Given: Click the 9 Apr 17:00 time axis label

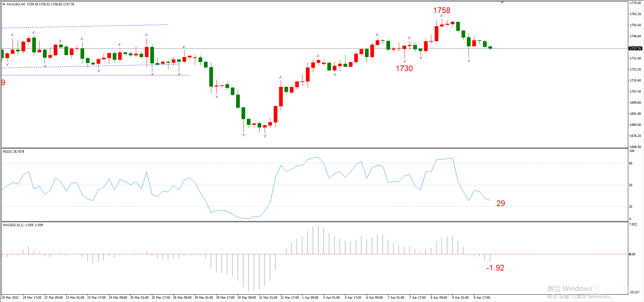Looking at the screenshot, I should pos(482,298).
